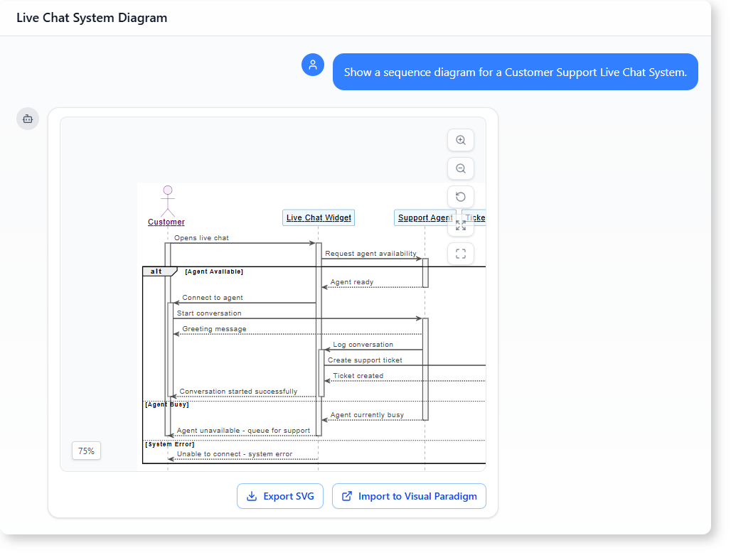Enter fullscreen with the corner brackets icon
The width and height of the screenshot is (731, 560).
click(460, 254)
